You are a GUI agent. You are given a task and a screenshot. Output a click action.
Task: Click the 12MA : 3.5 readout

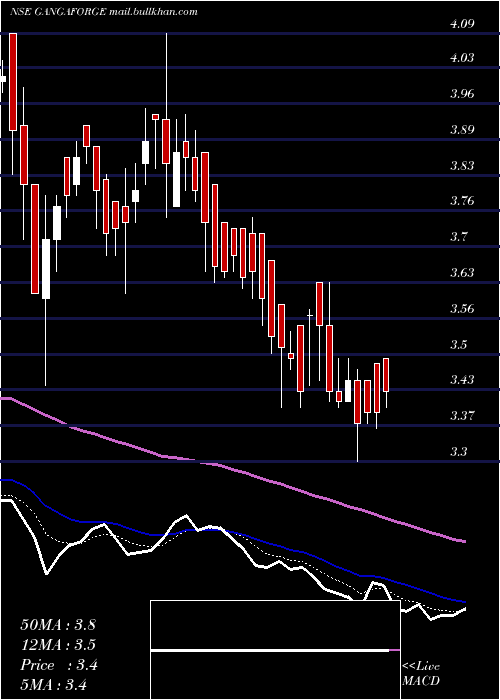pos(58,645)
